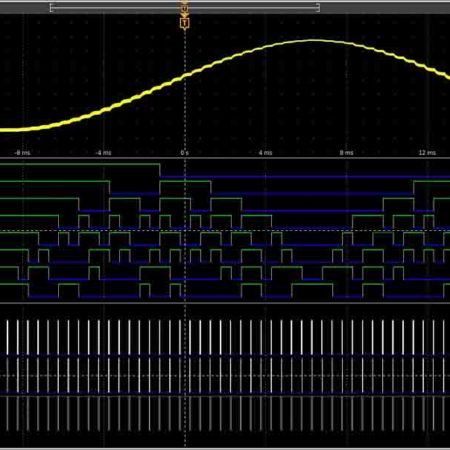Viewport: 450px width, 450px height.
Task: Click the horizontal dashed cursor in digital area
Action: coord(225,230)
